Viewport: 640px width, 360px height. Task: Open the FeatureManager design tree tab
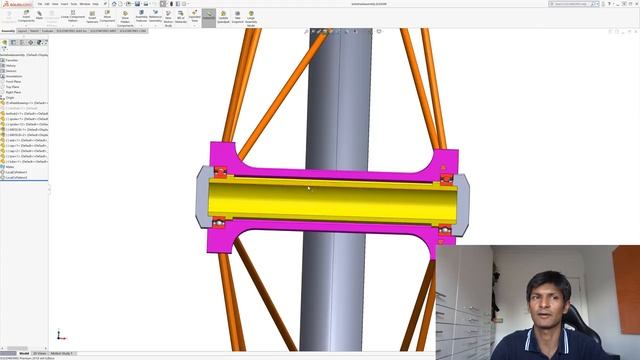[x=4, y=42]
